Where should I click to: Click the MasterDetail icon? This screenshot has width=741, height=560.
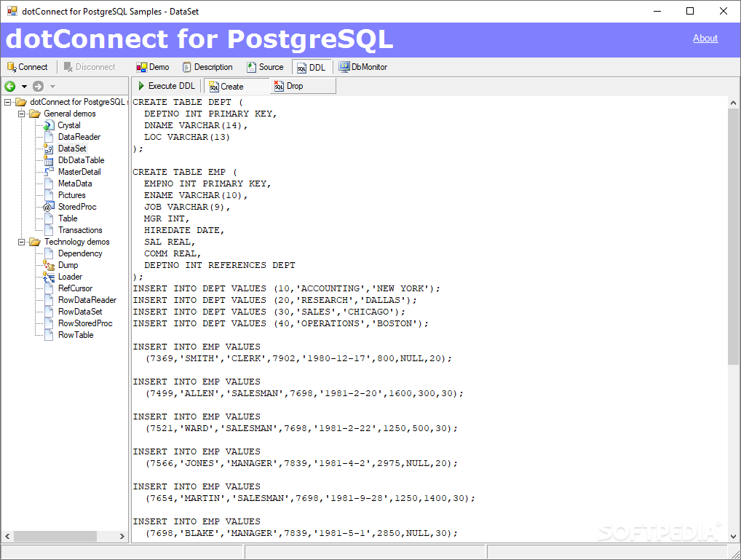coord(48,172)
